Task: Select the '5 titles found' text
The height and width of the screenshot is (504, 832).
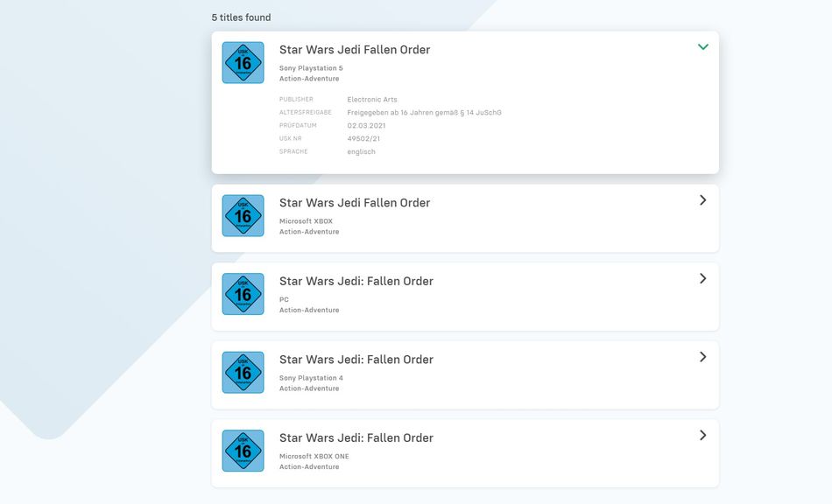Action: [241, 17]
